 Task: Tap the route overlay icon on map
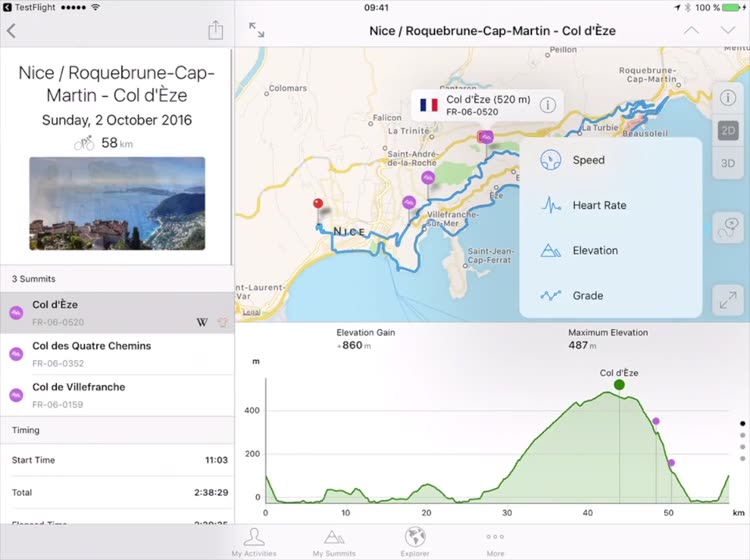pos(728,228)
